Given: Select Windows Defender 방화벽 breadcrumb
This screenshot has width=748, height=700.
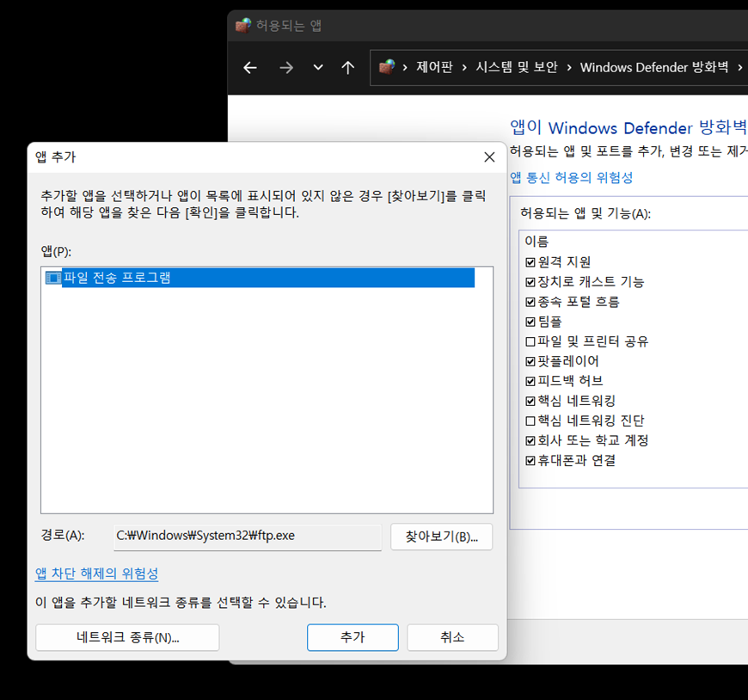Looking at the screenshot, I should [x=654, y=67].
